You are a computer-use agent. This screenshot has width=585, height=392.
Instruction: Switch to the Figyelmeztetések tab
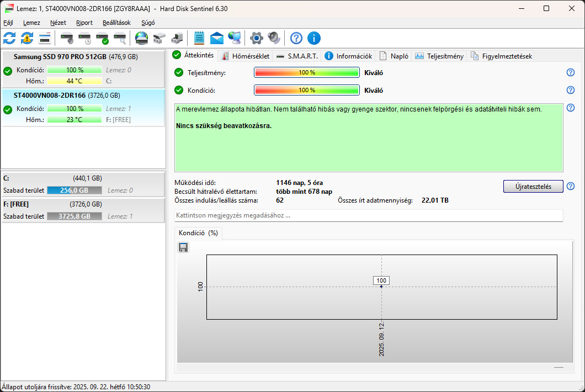pyautogui.click(x=501, y=56)
